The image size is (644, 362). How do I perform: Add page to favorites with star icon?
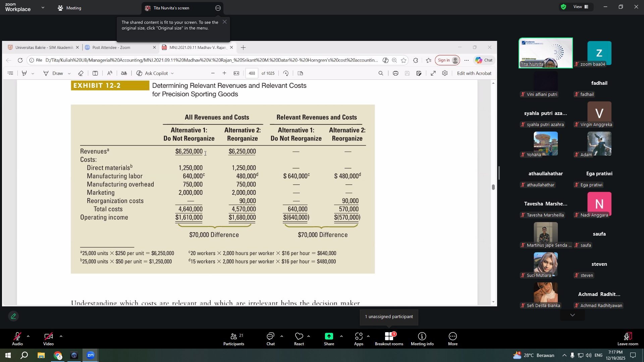[x=404, y=60]
